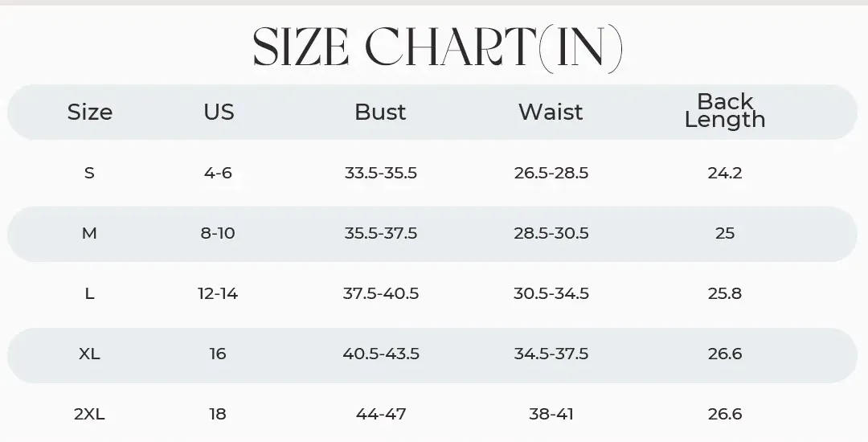Select the M size row label
The image size is (868, 442).
click(89, 233)
